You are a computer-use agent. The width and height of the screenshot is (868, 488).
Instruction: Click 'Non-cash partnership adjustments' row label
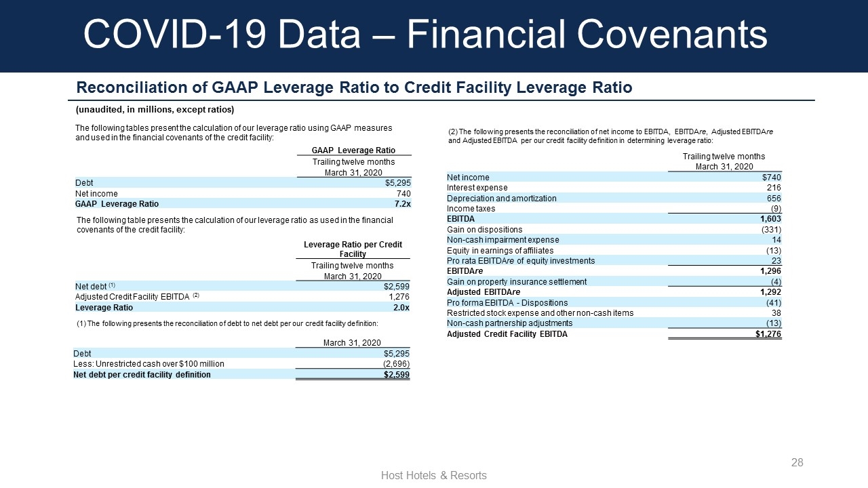click(x=509, y=323)
